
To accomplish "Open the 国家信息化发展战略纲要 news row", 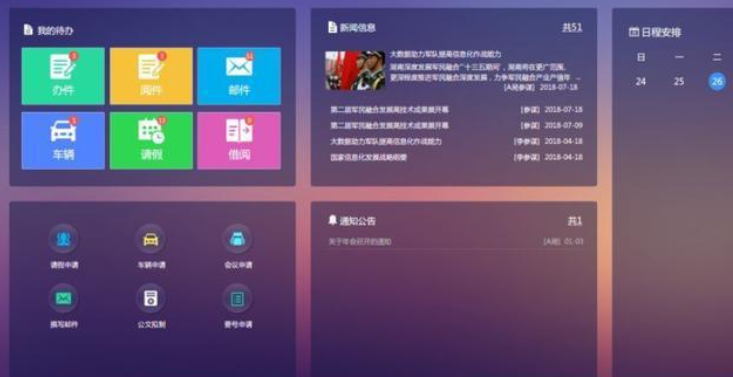I will [456, 157].
